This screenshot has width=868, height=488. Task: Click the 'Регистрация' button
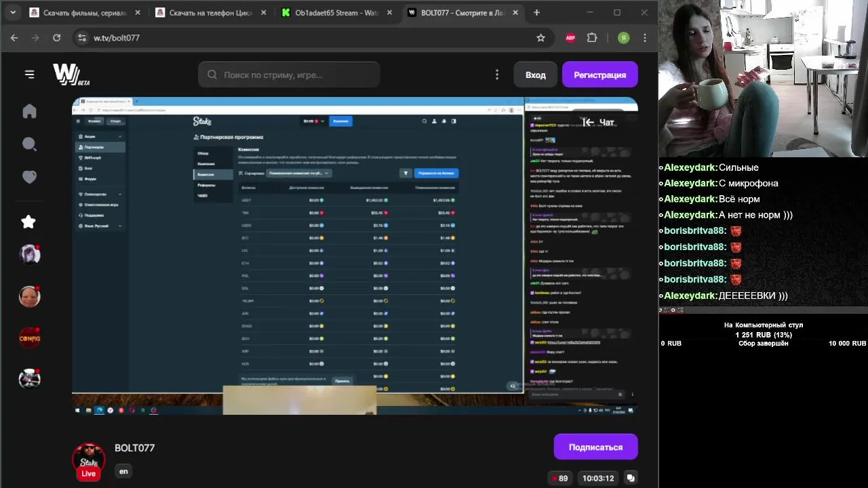pos(599,75)
